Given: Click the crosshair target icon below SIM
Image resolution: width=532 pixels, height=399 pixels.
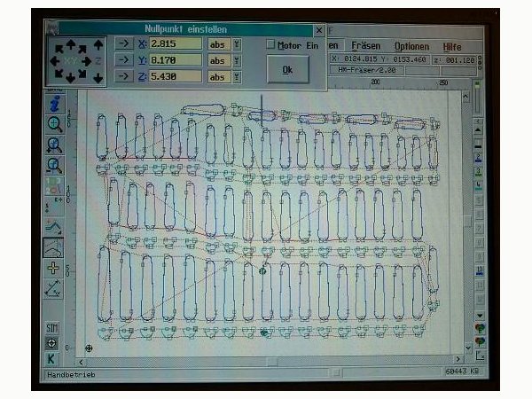Looking at the screenshot, I should [x=52, y=343].
